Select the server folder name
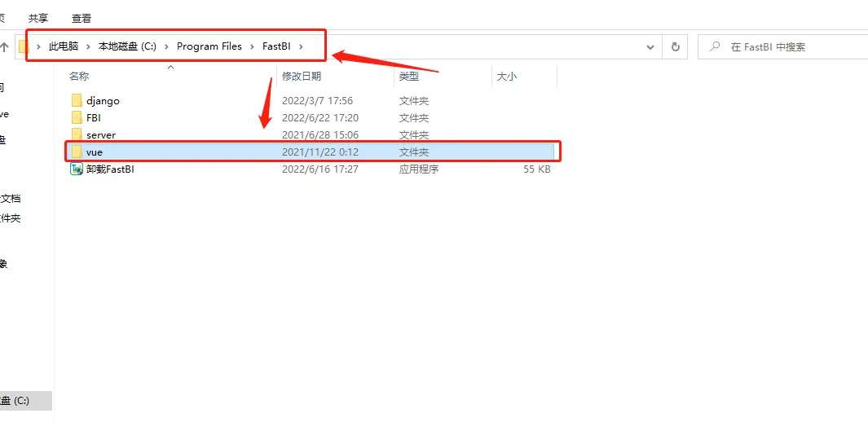The image size is (868, 422). point(101,135)
